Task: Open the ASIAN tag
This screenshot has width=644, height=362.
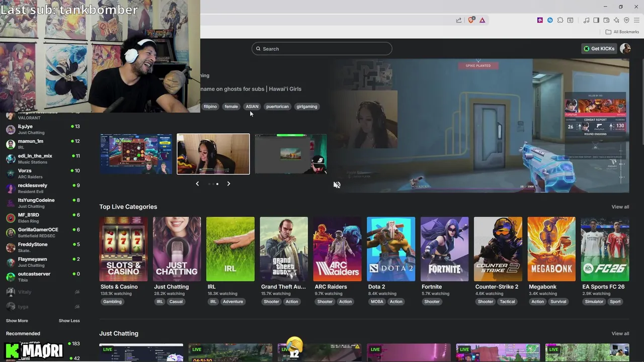Action: click(252, 107)
